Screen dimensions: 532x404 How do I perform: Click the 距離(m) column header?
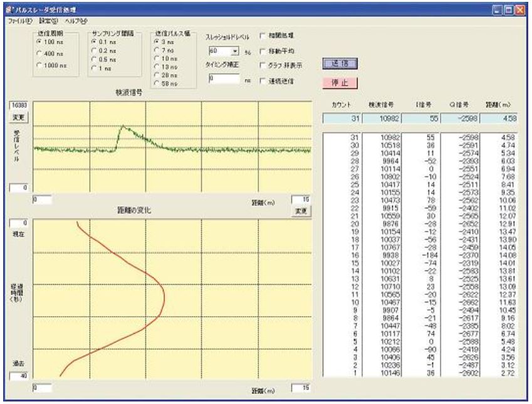point(498,105)
